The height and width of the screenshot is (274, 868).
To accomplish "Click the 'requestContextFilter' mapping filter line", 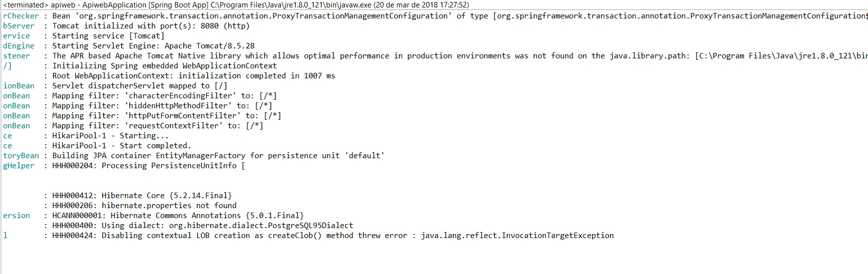I will [x=158, y=126].
